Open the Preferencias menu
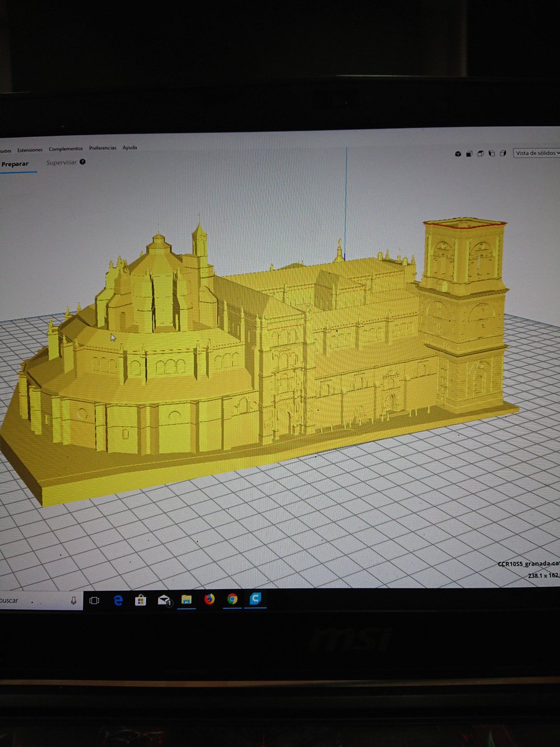This screenshot has height=747, width=560. (103, 148)
